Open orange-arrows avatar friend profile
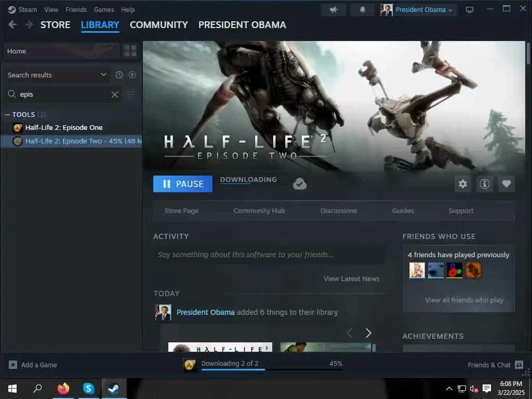 coord(473,270)
